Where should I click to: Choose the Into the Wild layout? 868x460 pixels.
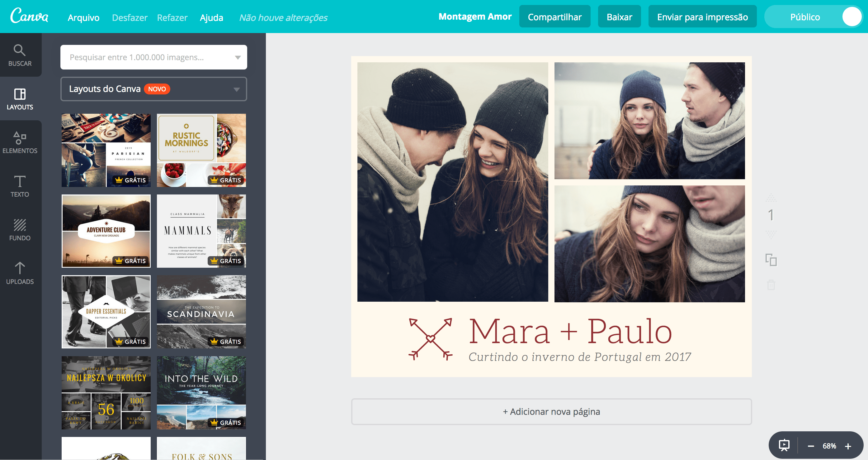coord(201,393)
